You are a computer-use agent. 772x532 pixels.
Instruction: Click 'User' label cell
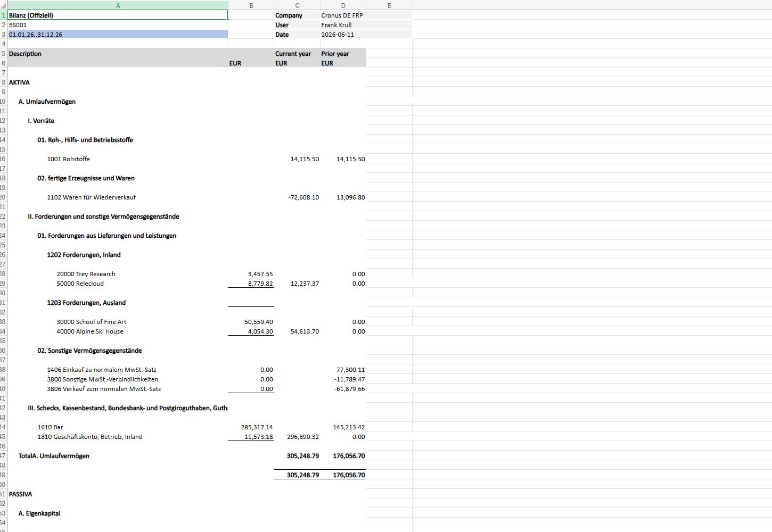pos(297,25)
